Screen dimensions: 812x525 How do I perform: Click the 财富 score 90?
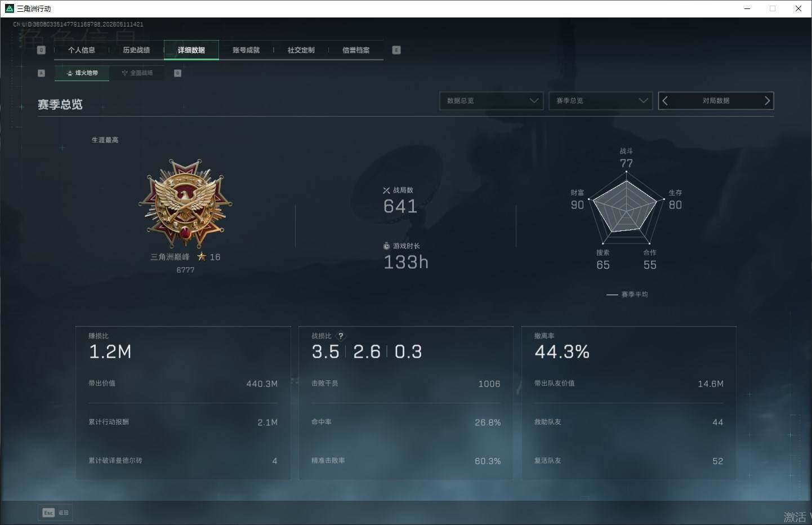coord(577,205)
